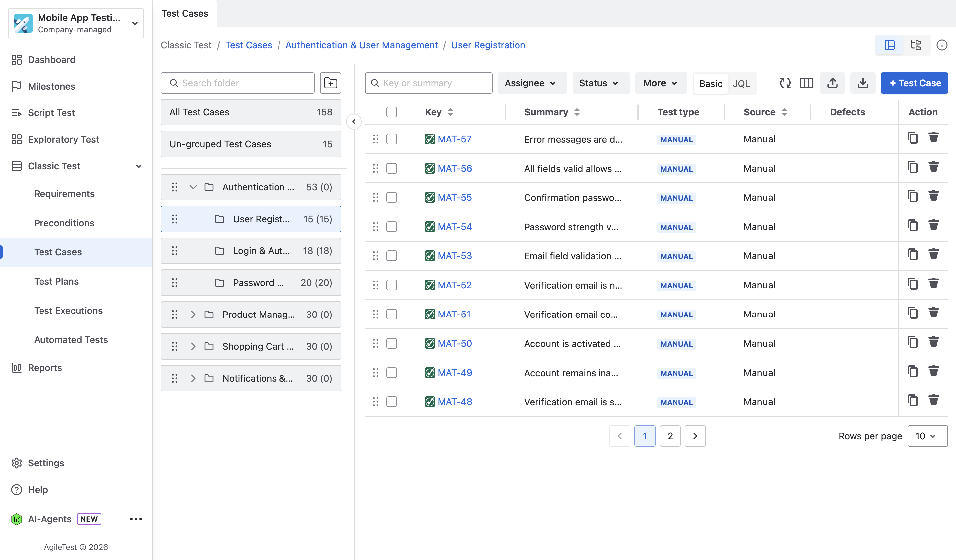This screenshot has width=956, height=560.
Task: Select the Login & Aut... folder
Action: click(250, 250)
